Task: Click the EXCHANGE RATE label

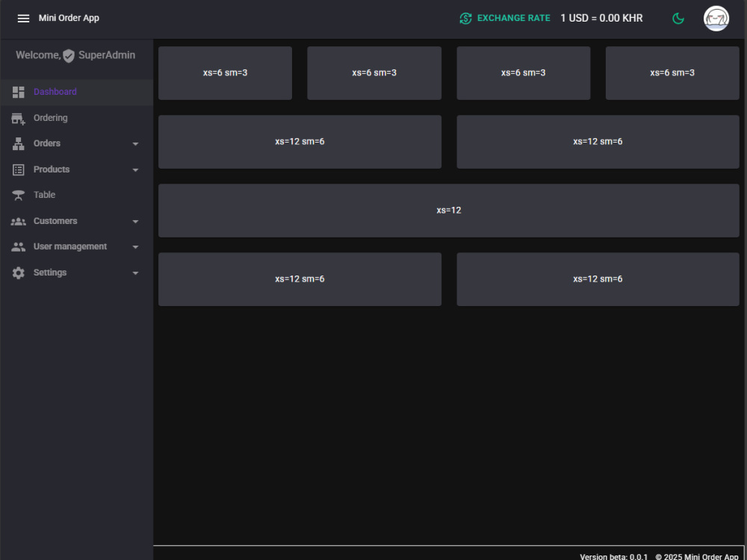Action: click(514, 18)
